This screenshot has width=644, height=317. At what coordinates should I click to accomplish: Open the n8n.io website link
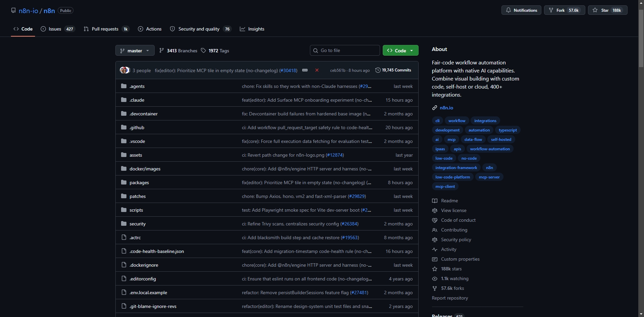(446, 108)
